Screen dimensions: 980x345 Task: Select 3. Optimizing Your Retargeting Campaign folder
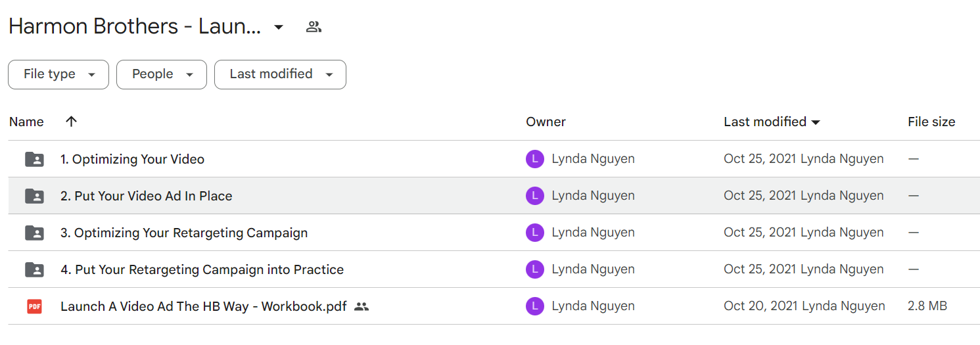click(494, 233)
